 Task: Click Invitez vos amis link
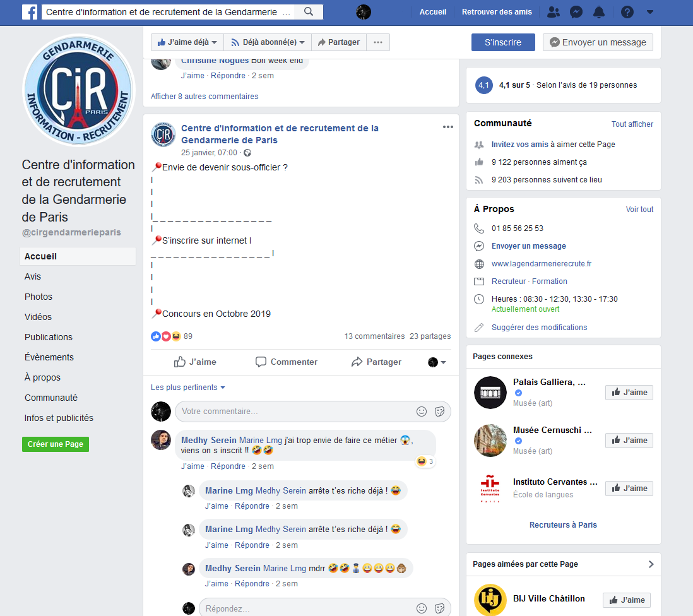[520, 145]
